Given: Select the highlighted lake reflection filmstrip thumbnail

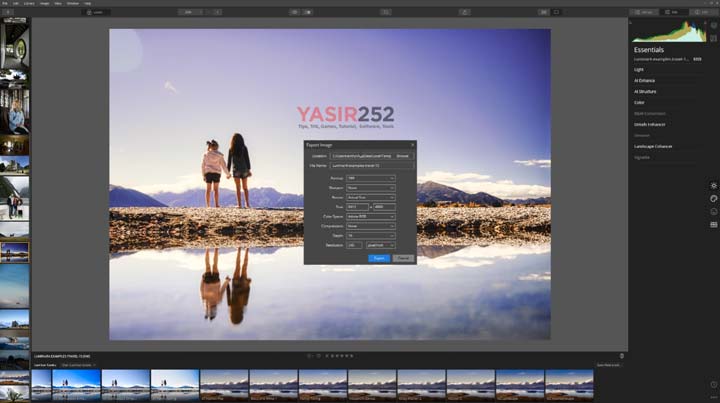Looking at the screenshot, I should pos(15,252).
